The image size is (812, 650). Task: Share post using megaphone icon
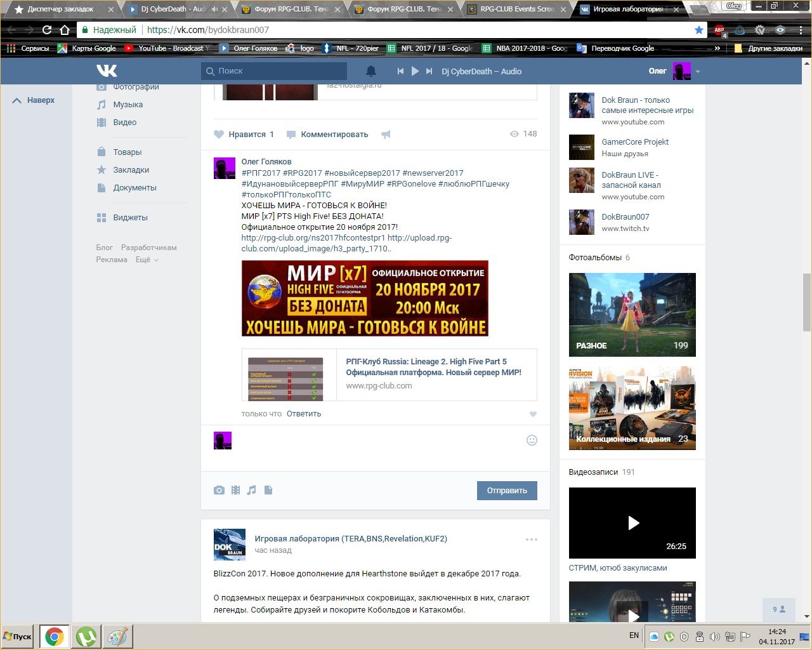point(386,135)
